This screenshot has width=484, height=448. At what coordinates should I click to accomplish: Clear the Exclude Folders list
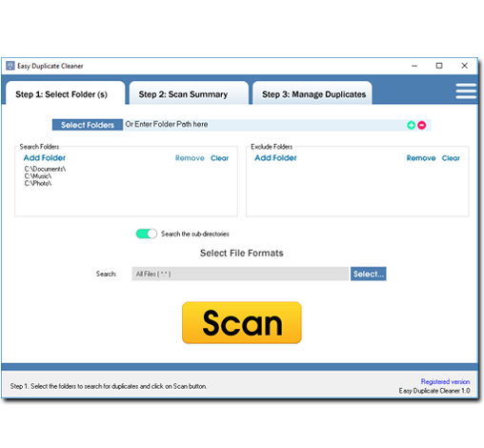tap(451, 158)
